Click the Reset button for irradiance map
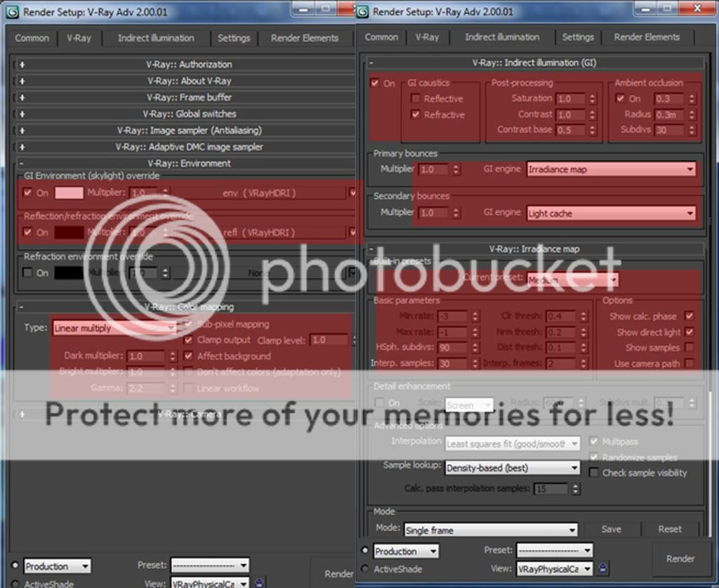 [x=670, y=529]
